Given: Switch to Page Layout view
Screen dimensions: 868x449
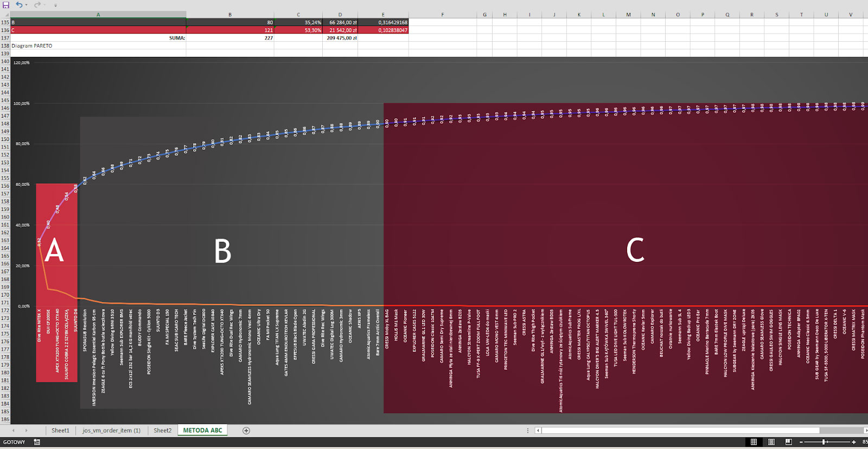Looking at the screenshot, I should tap(771, 442).
